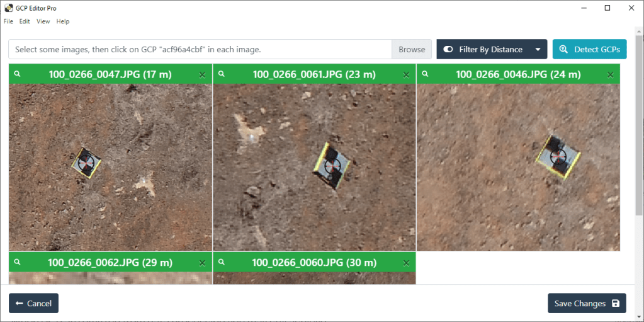Click the 100_0266_0062.JPG image preview strip
The height and width of the screenshot is (322, 644).
click(111, 278)
